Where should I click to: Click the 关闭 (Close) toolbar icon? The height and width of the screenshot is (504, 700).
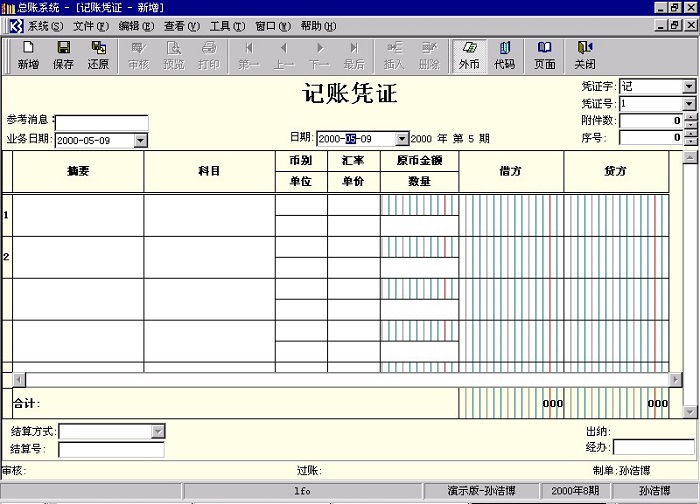coord(585,55)
